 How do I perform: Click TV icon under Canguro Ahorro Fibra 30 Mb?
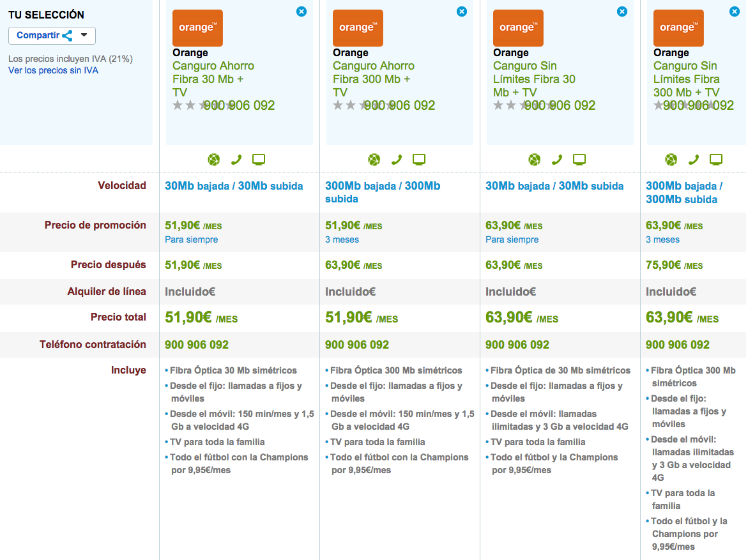point(259,160)
